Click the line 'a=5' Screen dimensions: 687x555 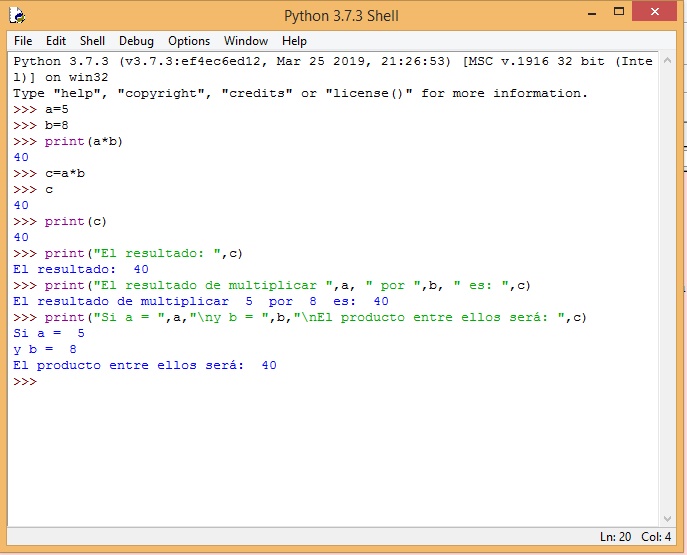[57, 109]
